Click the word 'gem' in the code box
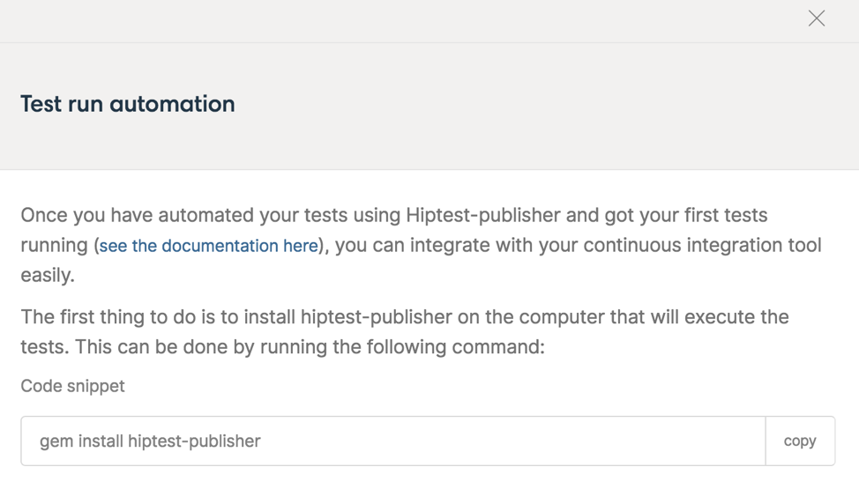 click(x=56, y=441)
